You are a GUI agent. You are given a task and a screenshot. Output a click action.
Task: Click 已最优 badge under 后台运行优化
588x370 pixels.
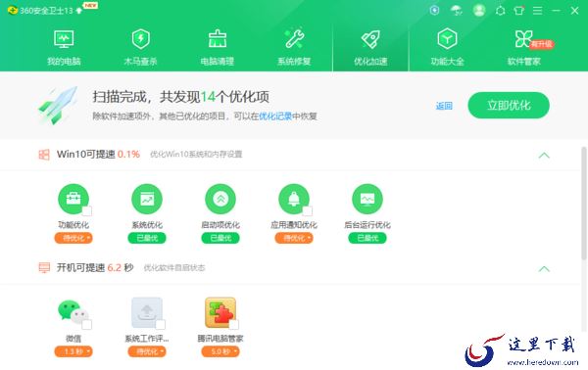click(x=367, y=238)
